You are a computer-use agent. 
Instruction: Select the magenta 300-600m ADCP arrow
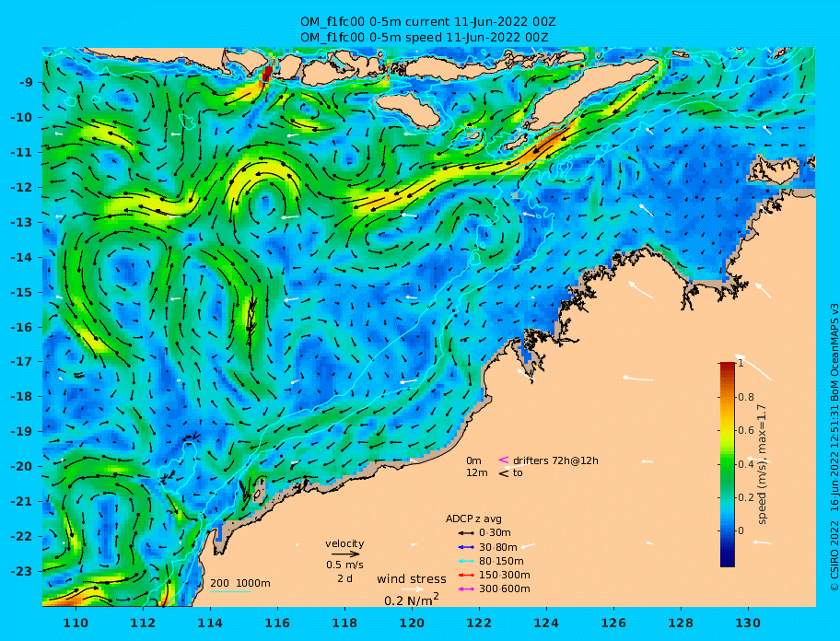point(466,589)
